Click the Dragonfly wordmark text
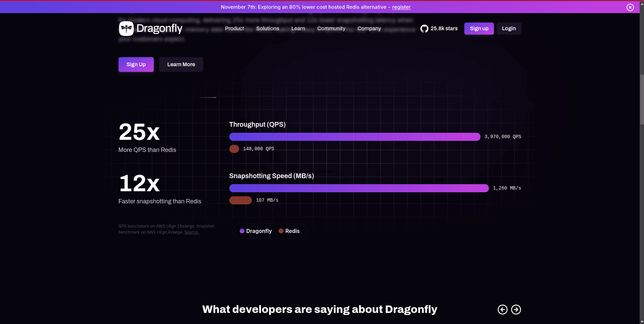Image resolution: width=644 pixels, height=324 pixels. click(x=159, y=29)
